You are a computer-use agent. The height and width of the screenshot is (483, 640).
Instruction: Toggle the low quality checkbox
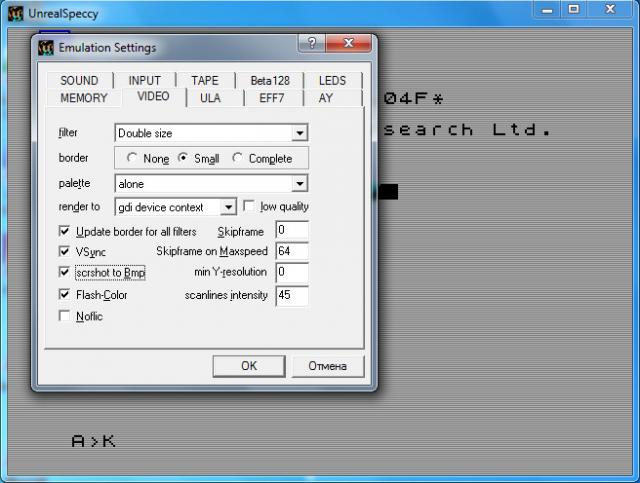249,207
